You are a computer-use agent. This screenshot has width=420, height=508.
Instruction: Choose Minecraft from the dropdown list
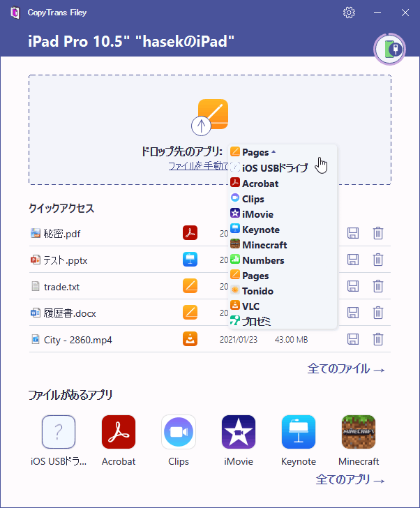pyautogui.click(x=258, y=245)
